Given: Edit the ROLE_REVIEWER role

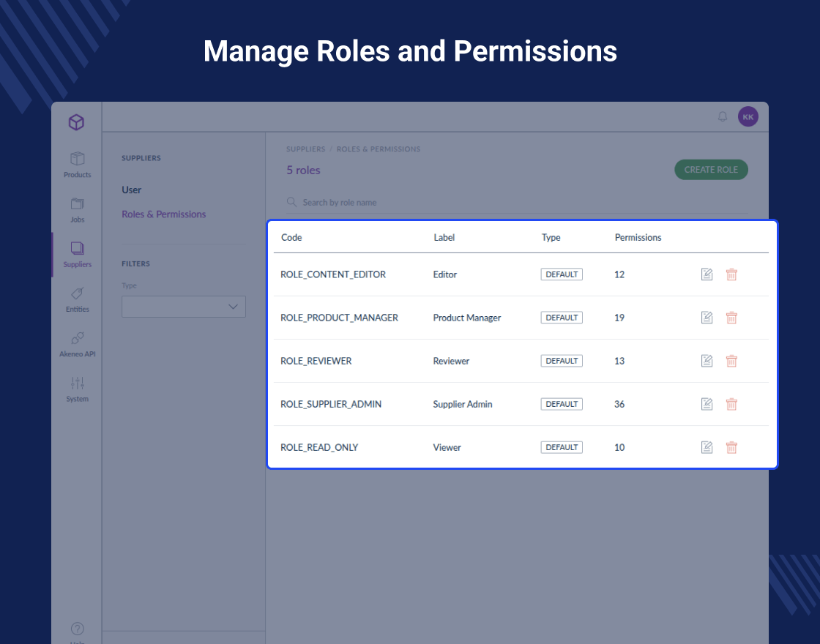Looking at the screenshot, I should 707,361.
